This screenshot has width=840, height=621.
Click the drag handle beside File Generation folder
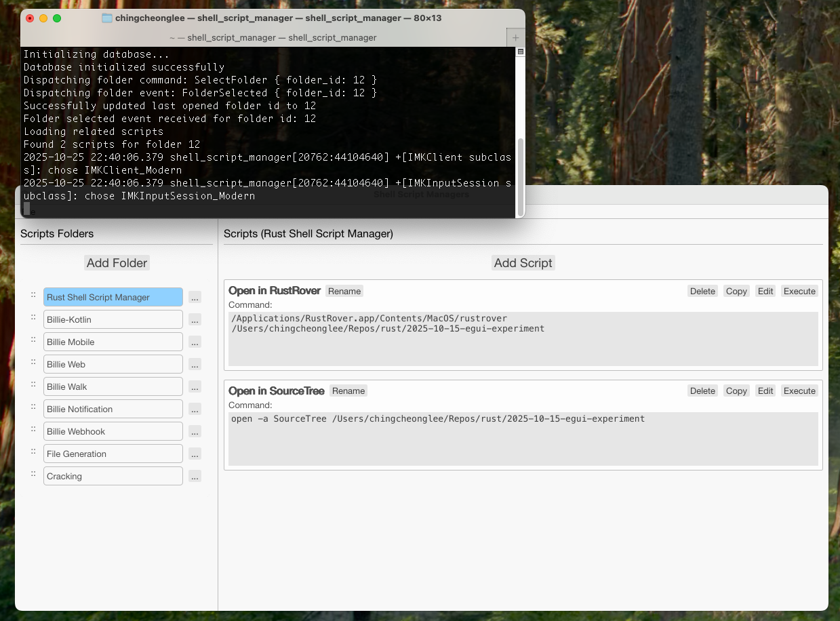point(33,452)
